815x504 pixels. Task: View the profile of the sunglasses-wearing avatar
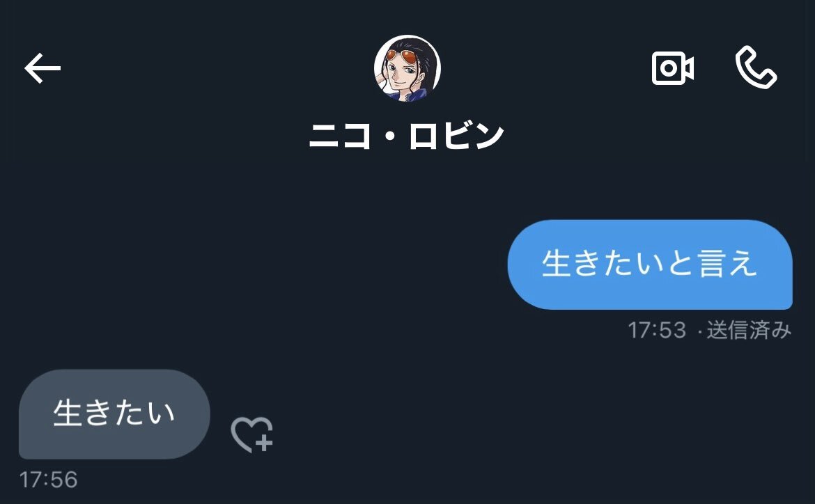point(407,68)
